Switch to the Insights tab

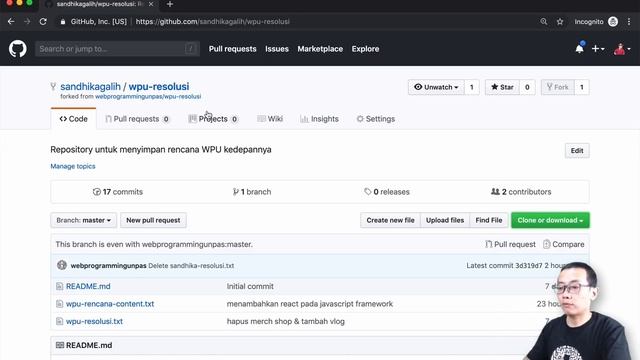click(319, 119)
